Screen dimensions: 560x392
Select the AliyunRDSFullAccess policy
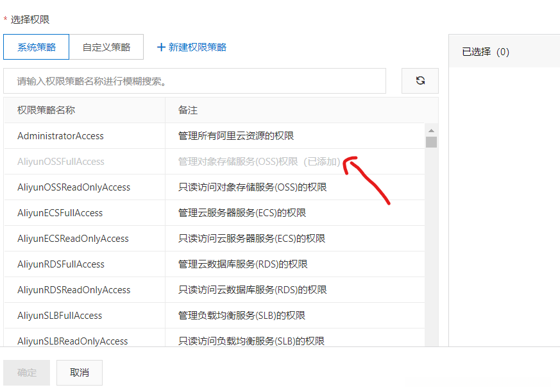coord(61,264)
